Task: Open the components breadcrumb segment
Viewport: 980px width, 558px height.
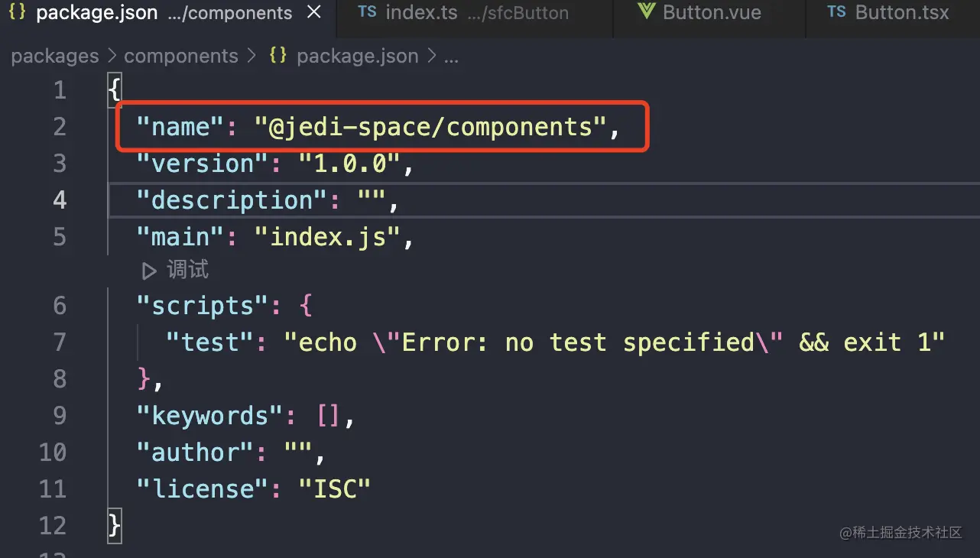Action: [181, 57]
